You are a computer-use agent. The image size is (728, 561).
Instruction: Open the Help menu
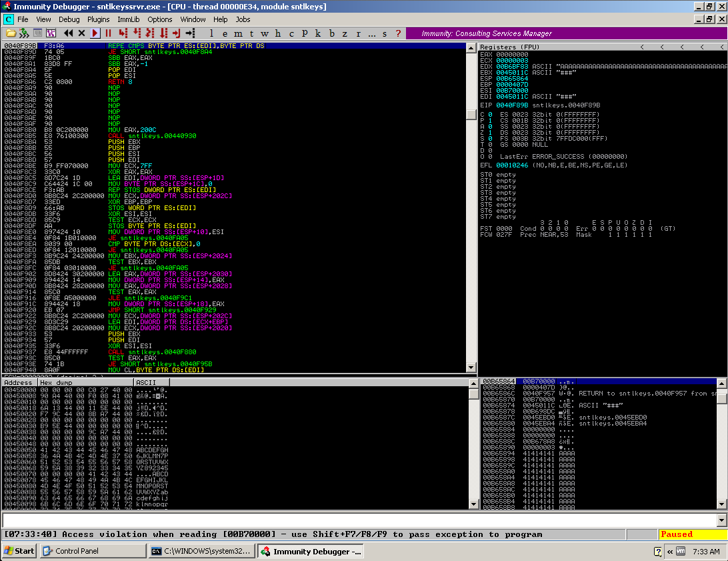pos(221,19)
